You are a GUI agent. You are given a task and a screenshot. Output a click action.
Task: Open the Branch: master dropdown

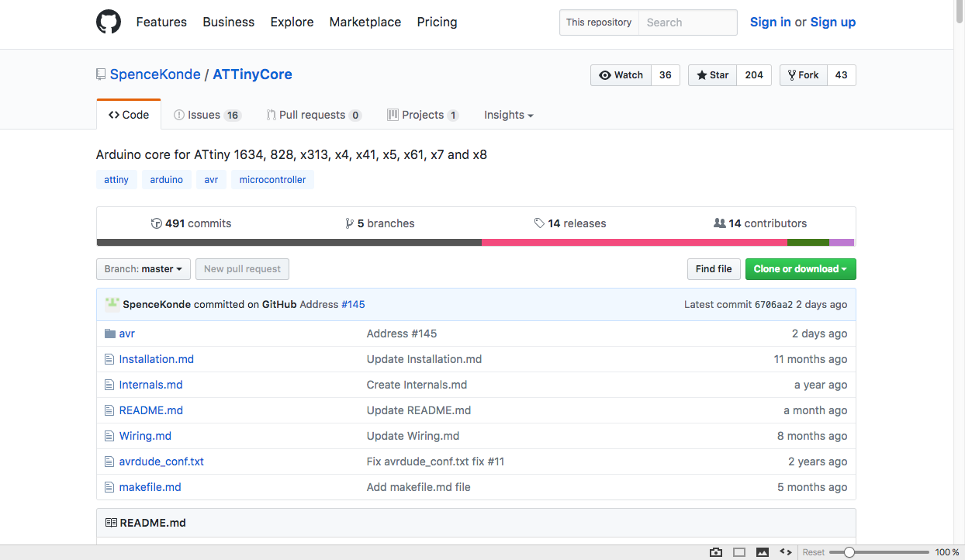pyautogui.click(x=144, y=269)
